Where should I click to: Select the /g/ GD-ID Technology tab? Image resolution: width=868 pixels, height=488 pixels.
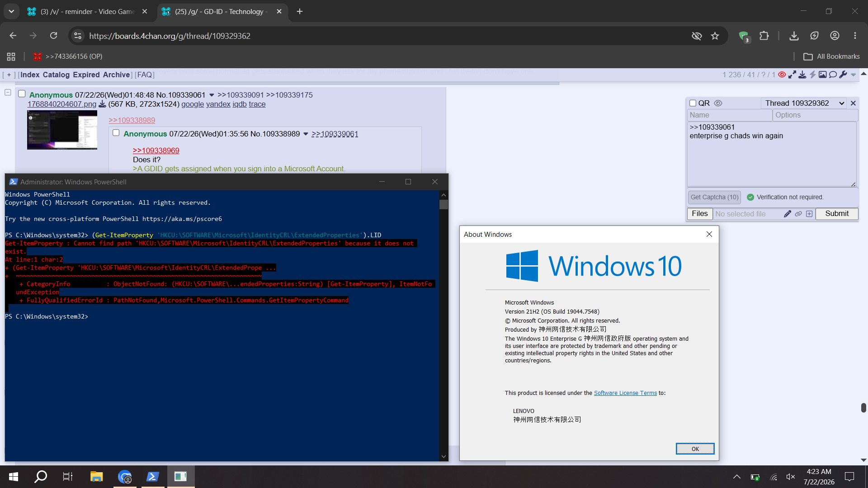pyautogui.click(x=222, y=12)
